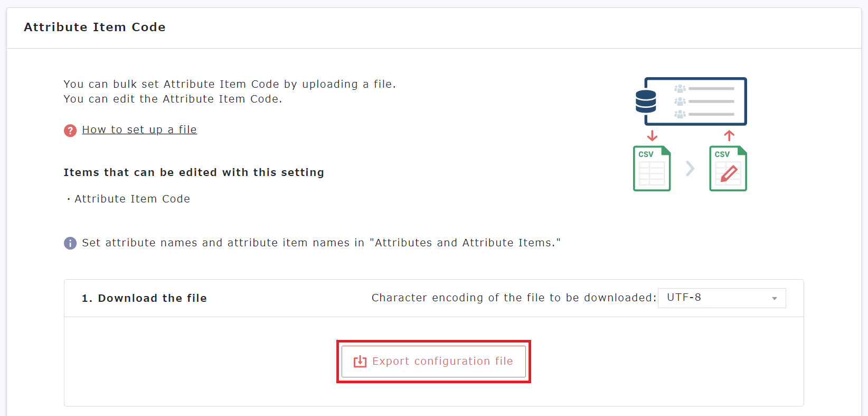Image resolution: width=868 pixels, height=416 pixels.
Task: Click the download icon inside the Export button
Action: [360, 362]
